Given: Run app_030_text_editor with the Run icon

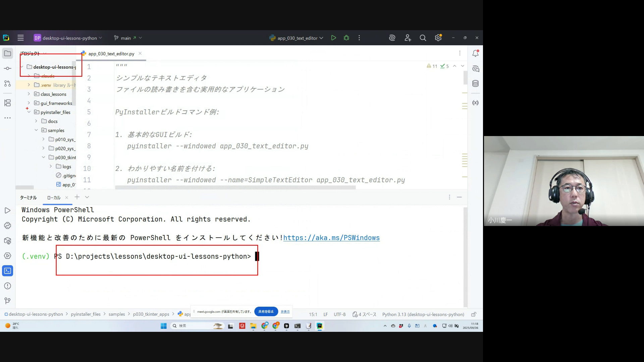Looking at the screenshot, I should click(x=333, y=38).
